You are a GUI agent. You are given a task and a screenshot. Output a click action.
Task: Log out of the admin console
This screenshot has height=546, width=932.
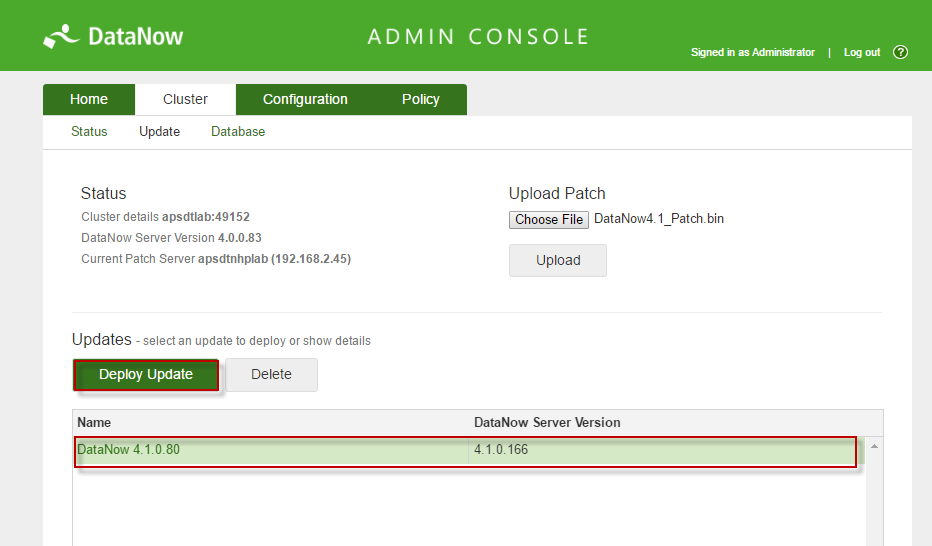tap(862, 52)
